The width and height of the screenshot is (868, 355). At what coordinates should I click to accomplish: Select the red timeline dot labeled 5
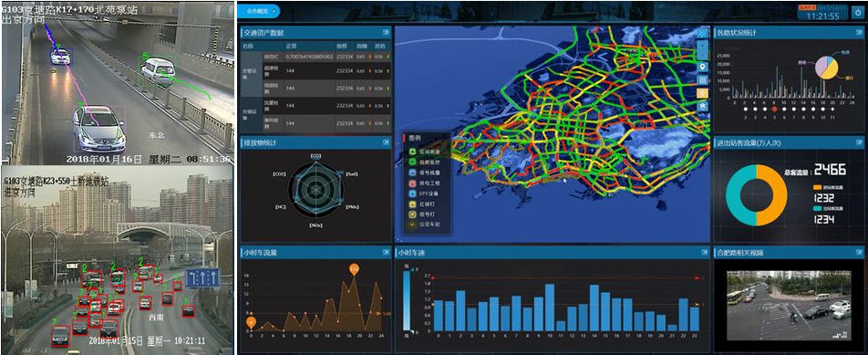[774, 110]
